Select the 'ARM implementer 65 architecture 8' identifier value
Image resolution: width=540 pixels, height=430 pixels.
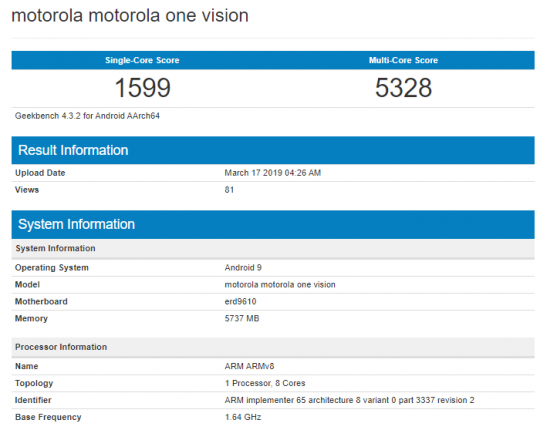point(349,400)
